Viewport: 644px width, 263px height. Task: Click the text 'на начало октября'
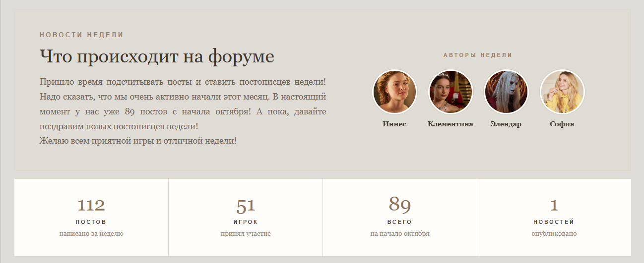pos(400,234)
